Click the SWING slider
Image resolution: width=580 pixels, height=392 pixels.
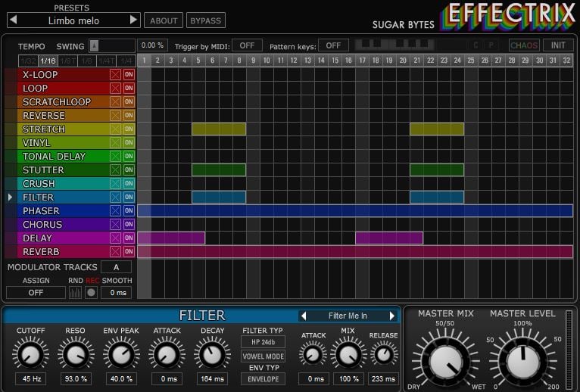click(x=112, y=46)
